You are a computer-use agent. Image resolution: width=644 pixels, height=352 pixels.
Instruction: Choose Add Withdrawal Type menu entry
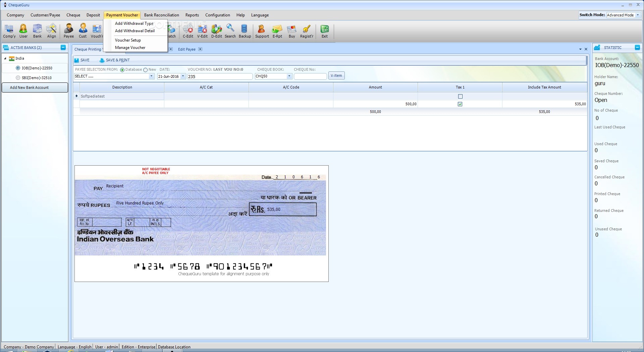[134, 23]
